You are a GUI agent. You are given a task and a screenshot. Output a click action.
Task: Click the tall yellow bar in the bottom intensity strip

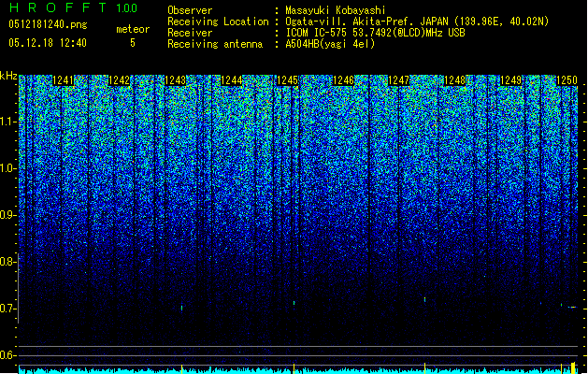click(x=573, y=367)
